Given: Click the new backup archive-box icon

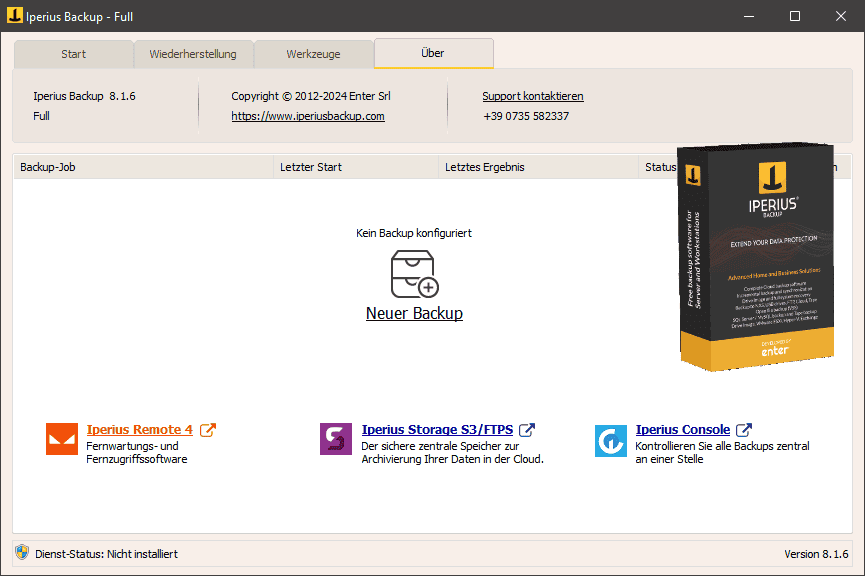Looking at the screenshot, I should tap(414, 274).
